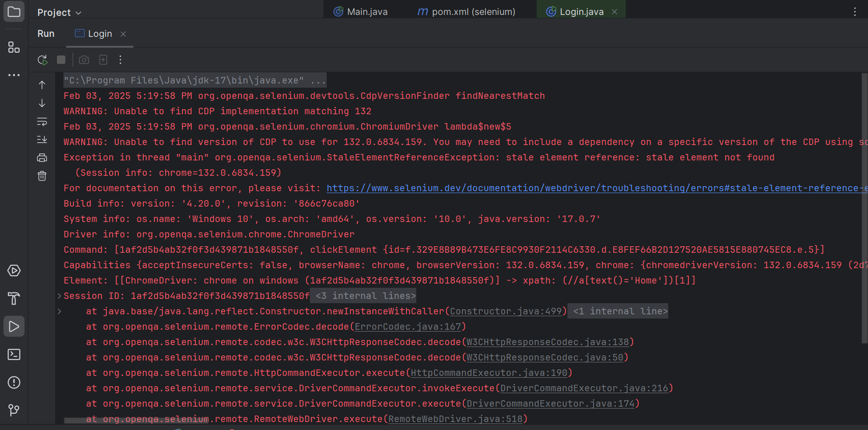The image size is (868, 430).
Task: Go up the stack trace arrow
Action: pyautogui.click(x=42, y=85)
